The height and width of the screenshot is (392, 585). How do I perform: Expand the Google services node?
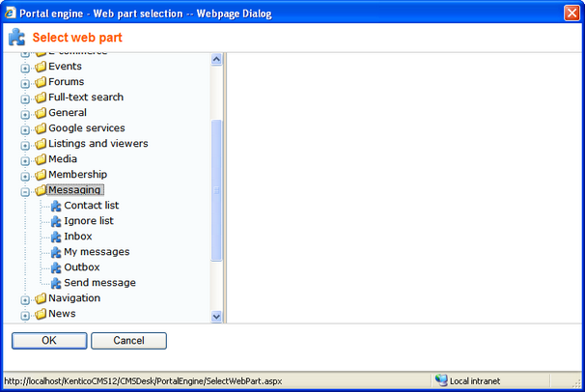25,130
